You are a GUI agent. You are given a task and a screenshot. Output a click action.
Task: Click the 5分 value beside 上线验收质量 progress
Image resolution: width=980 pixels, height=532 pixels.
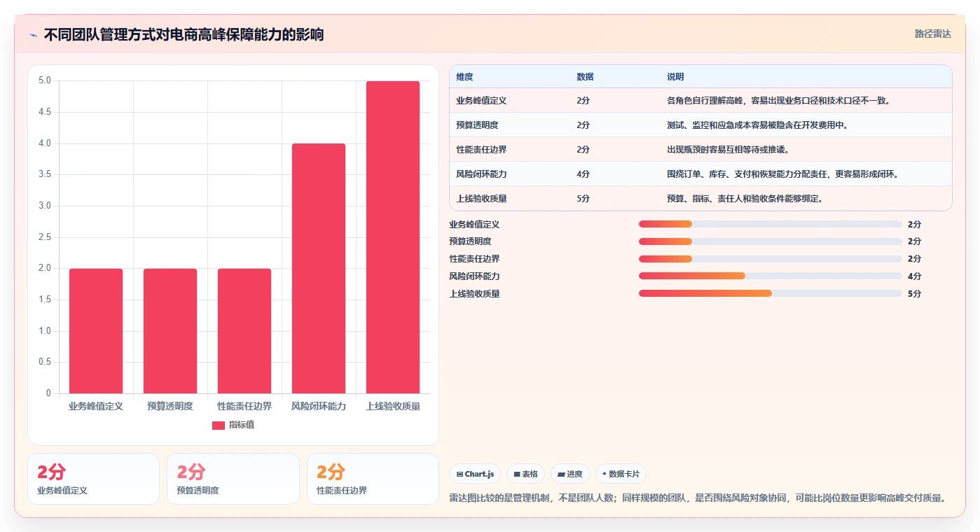[914, 294]
